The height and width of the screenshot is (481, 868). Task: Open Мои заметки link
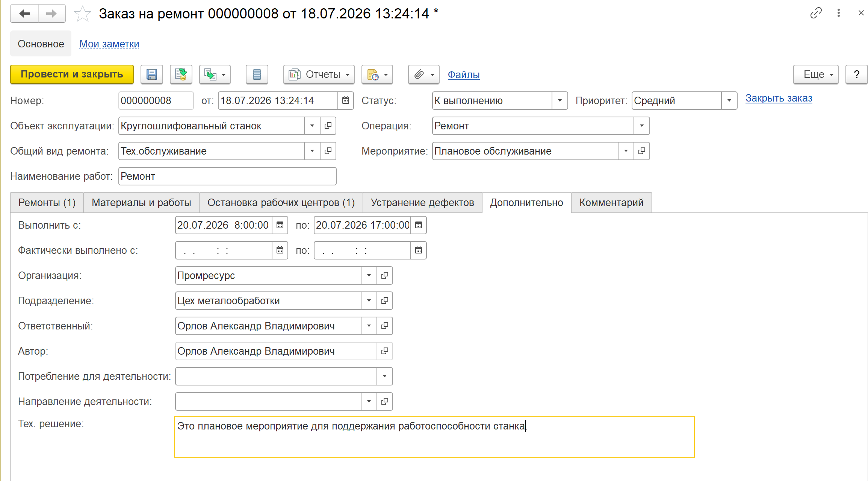point(109,44)
